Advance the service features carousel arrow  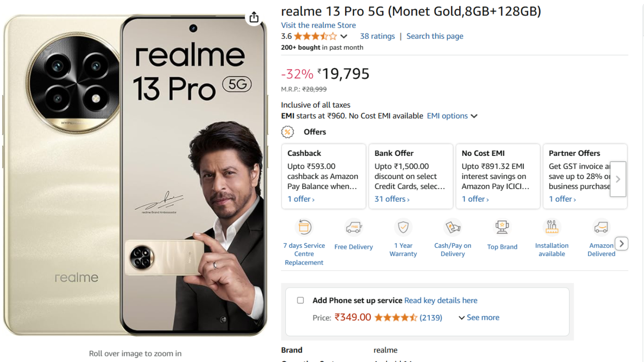tap(622, 243)
